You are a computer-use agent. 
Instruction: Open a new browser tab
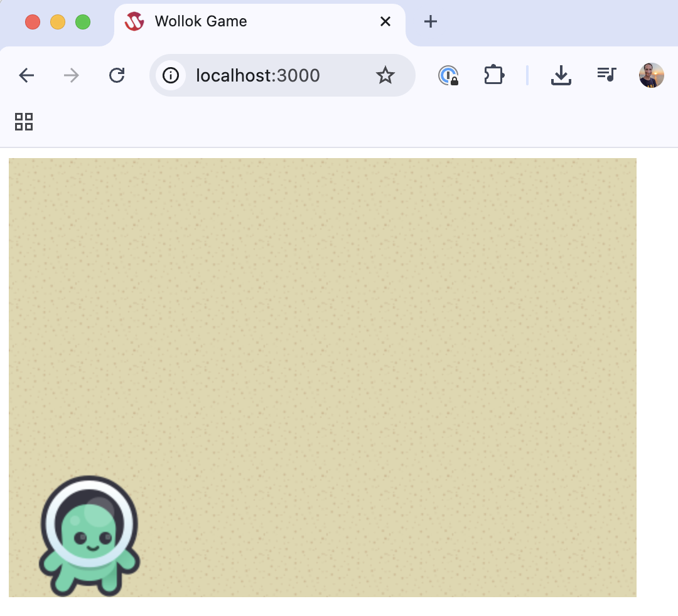tap(430, 22)
